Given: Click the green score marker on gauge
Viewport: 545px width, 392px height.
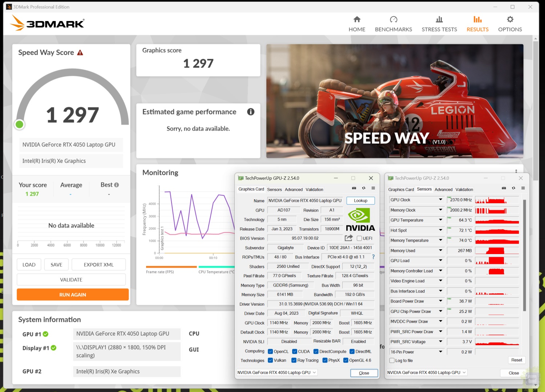Looking at the screenshot, I should click(20, 124).
